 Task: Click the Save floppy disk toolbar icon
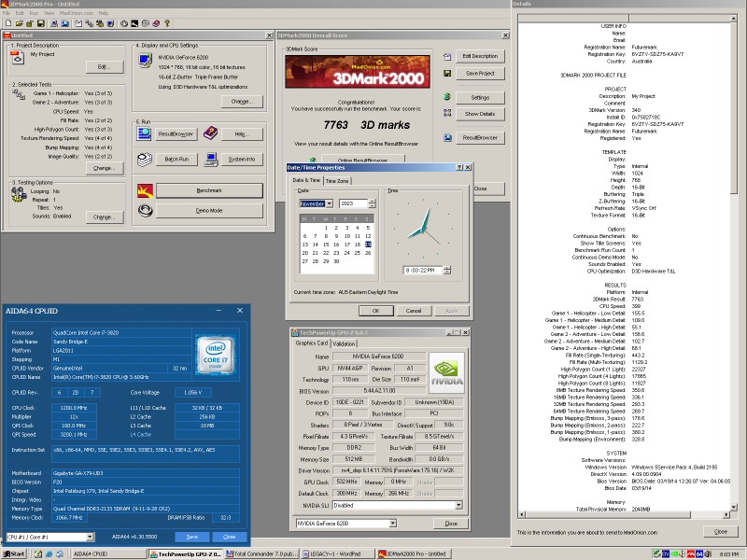coord(40,22)
